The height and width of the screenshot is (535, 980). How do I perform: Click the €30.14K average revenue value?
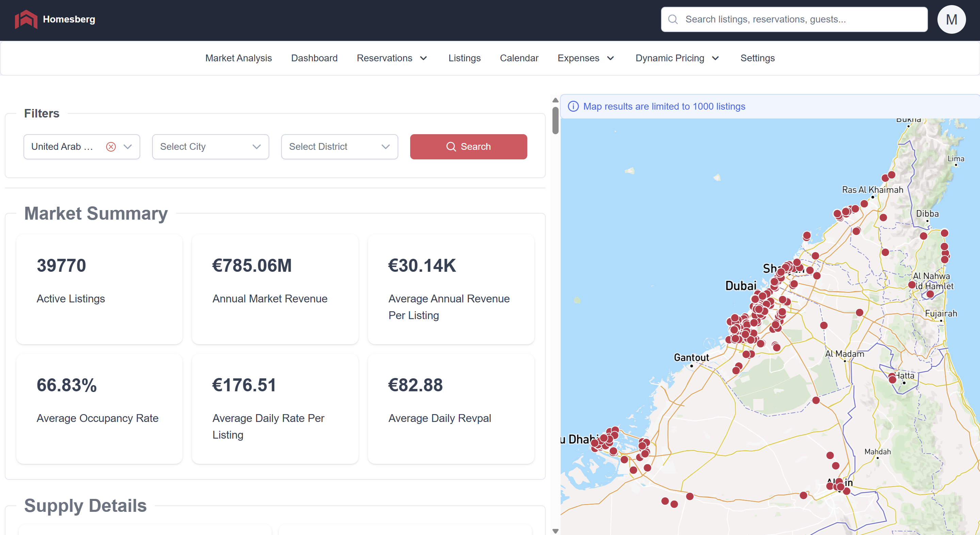pos(422,266)
